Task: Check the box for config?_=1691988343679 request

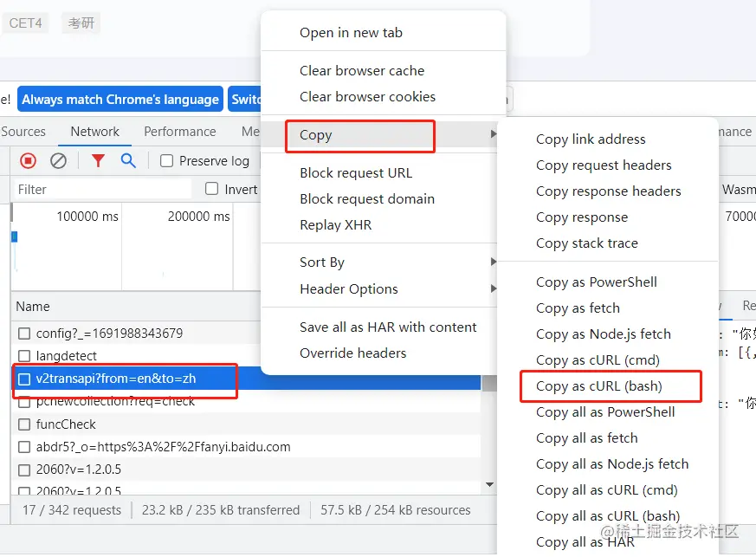Action: 24,334
